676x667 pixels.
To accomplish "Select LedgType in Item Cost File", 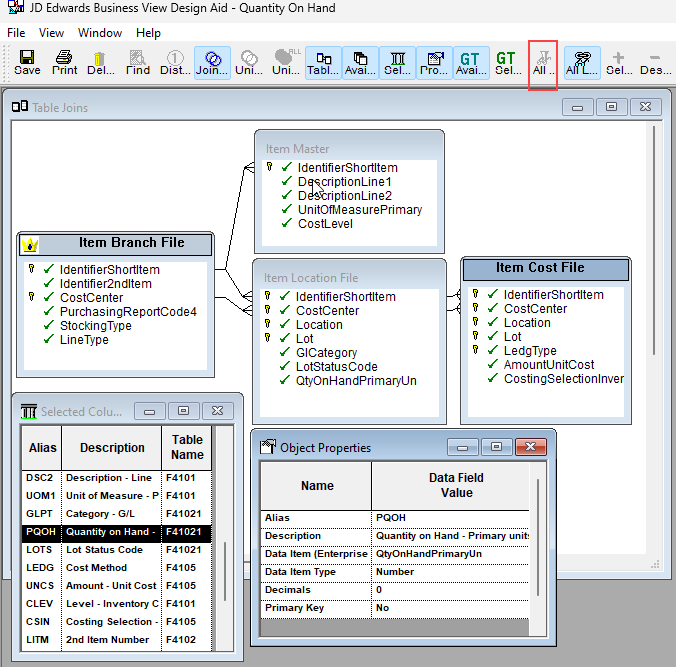I will pos(530,351).
